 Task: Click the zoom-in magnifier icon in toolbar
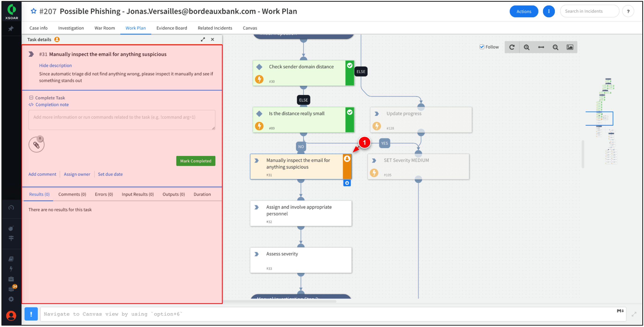tap(527, 47)
